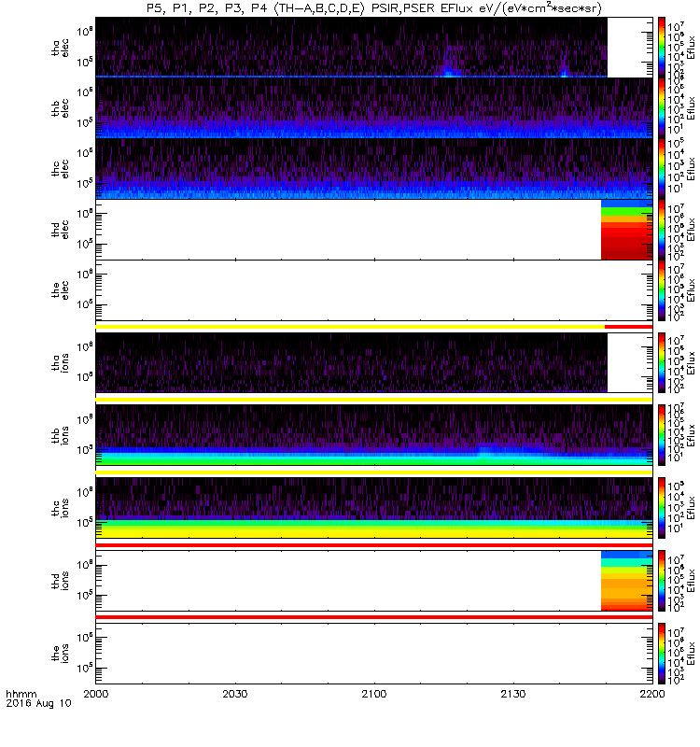Click the green band in the thb ions spectrogram
700x747 pixels.
click(374, 461)
